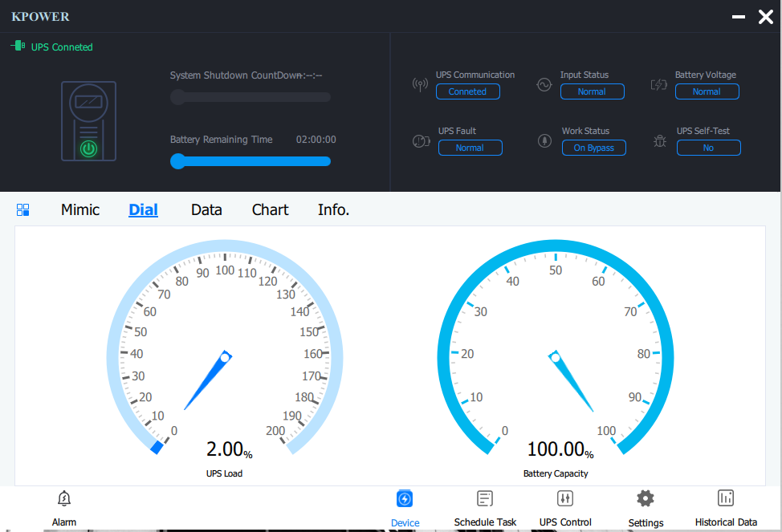Click the System Shutdown CountDown label

235,75
